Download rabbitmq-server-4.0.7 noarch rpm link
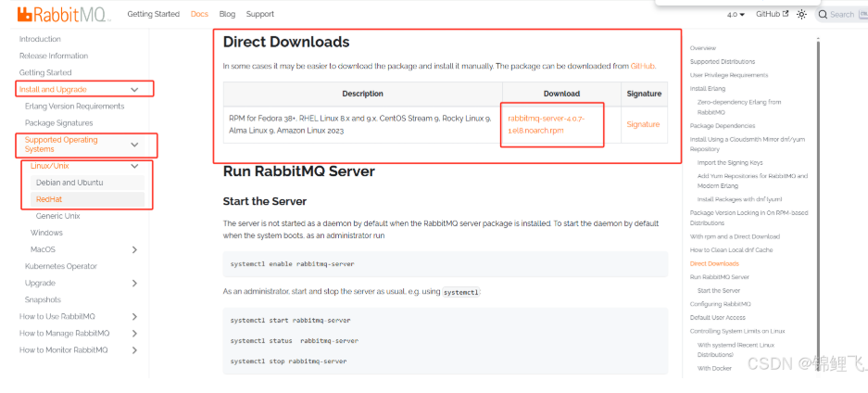The image size is (868, 393). click(x=547, y=124)
